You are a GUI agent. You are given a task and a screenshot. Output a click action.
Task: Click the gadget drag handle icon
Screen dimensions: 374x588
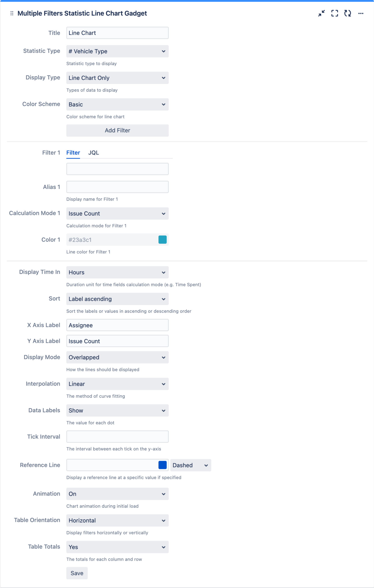pyautogui.click(x=12, y=13)
